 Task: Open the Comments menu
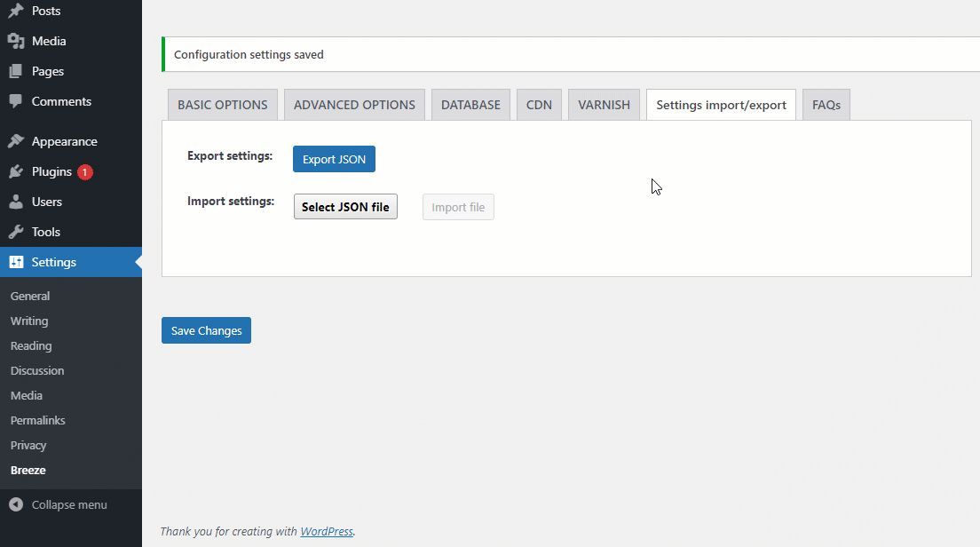(61, 101)
